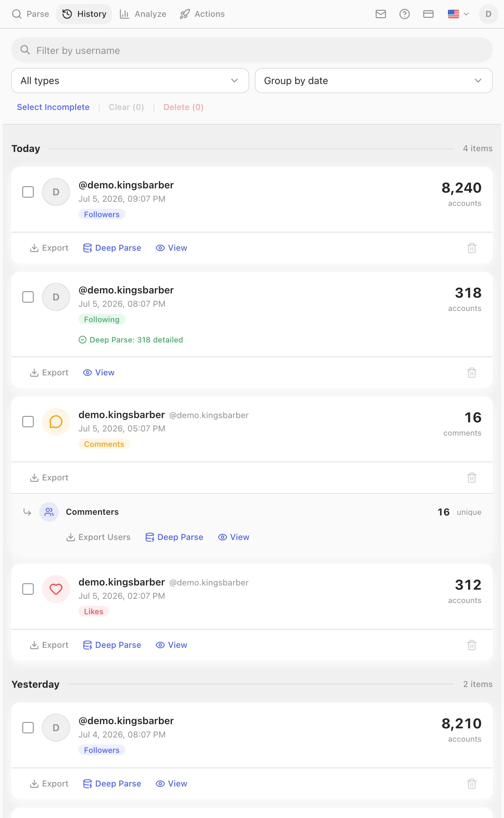Check the 318 accounts Following entry
Viewport: 504px width, 818px height.
[x=28, y=297]
